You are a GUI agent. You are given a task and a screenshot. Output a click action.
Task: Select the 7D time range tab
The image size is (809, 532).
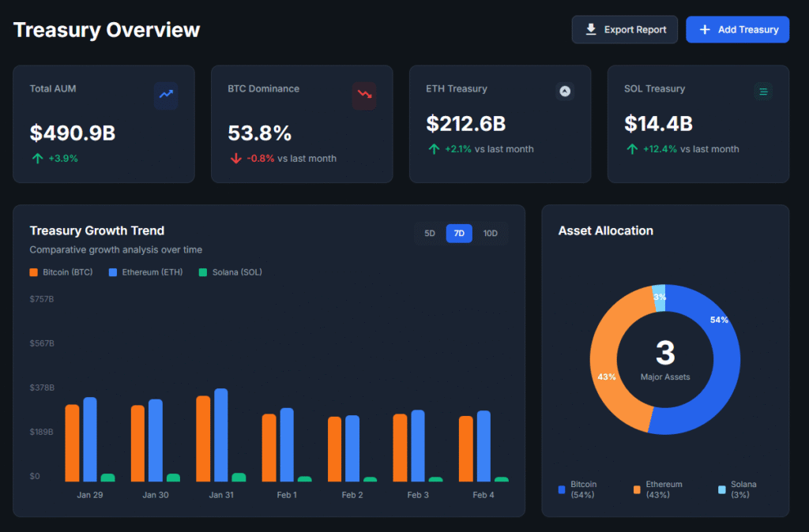(459, 234)
